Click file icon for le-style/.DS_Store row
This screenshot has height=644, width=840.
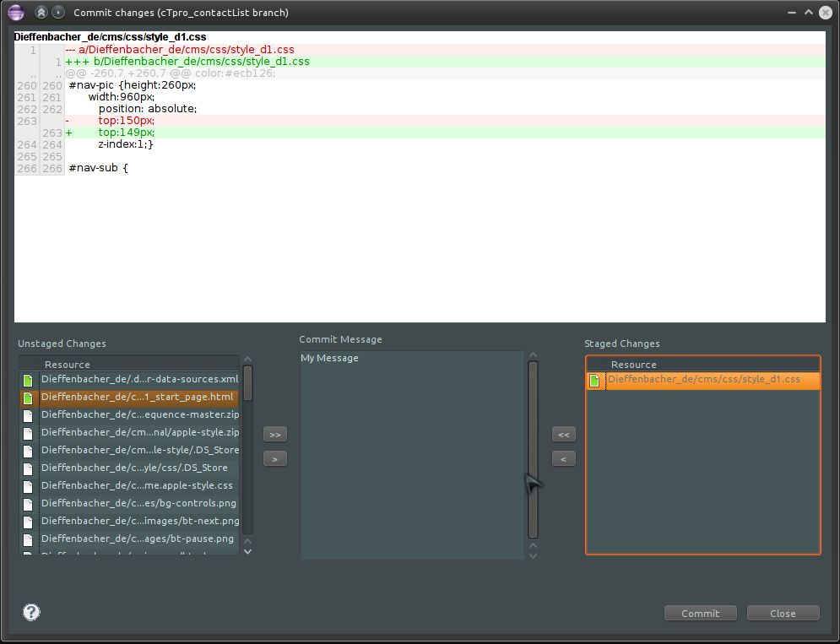coord(28,451)
